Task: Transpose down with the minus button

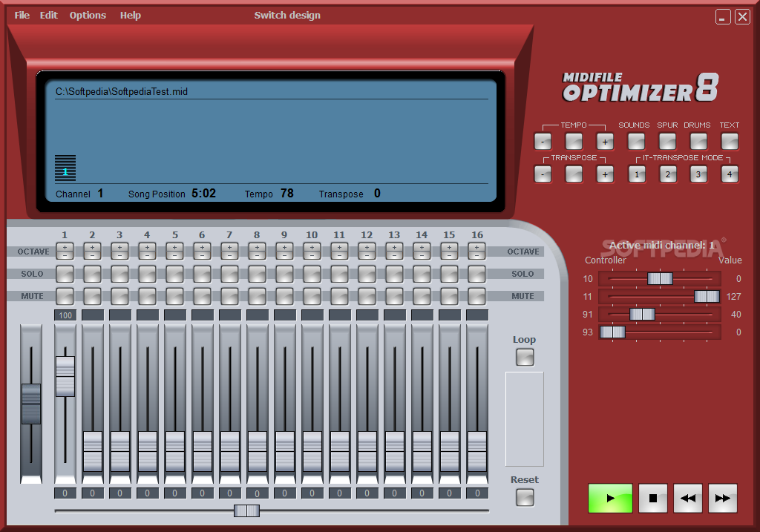Action: pyautogui.click(x=543, y=174)
